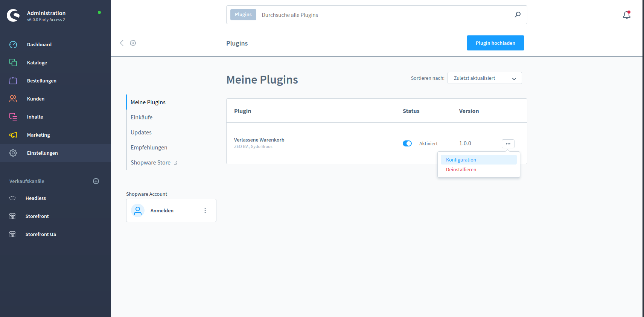Open the Dashboard gauge icon

[x=13, y=44]
